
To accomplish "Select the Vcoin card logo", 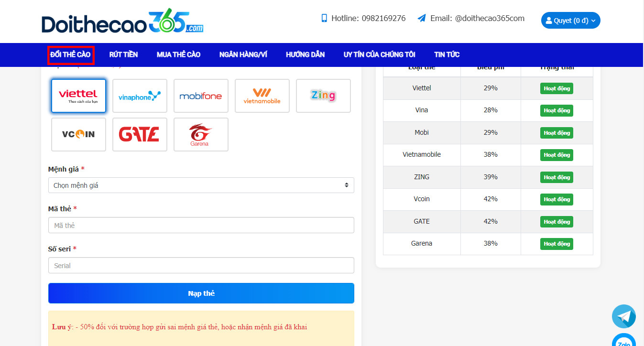I will [x=78, y=134].
